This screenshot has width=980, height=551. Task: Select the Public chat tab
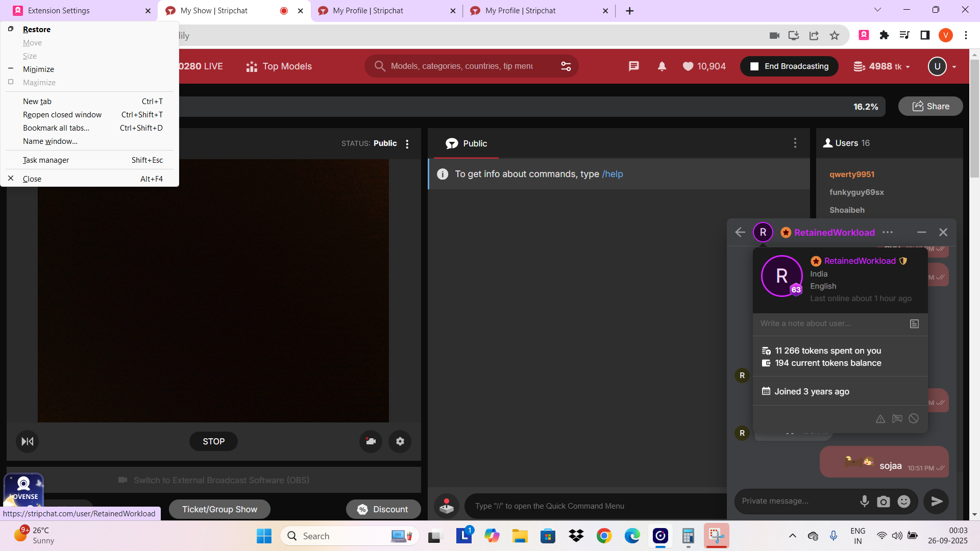pos(466,144)
